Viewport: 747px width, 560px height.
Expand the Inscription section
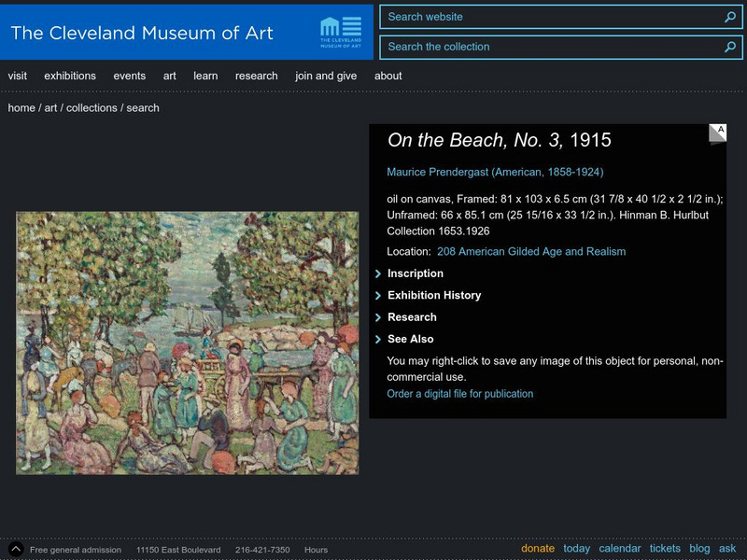415,273
